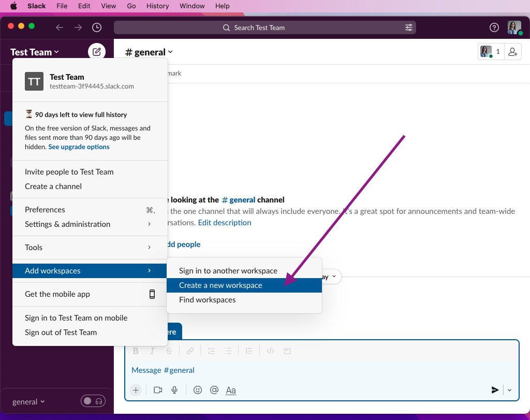This screenshot has width=530, height=420.
Task: Expand the #general channel dropdown
Action: click(149, 52)
